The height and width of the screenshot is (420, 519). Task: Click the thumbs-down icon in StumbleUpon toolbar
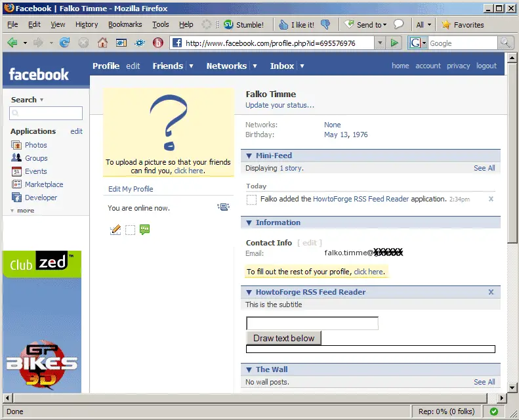325,24
